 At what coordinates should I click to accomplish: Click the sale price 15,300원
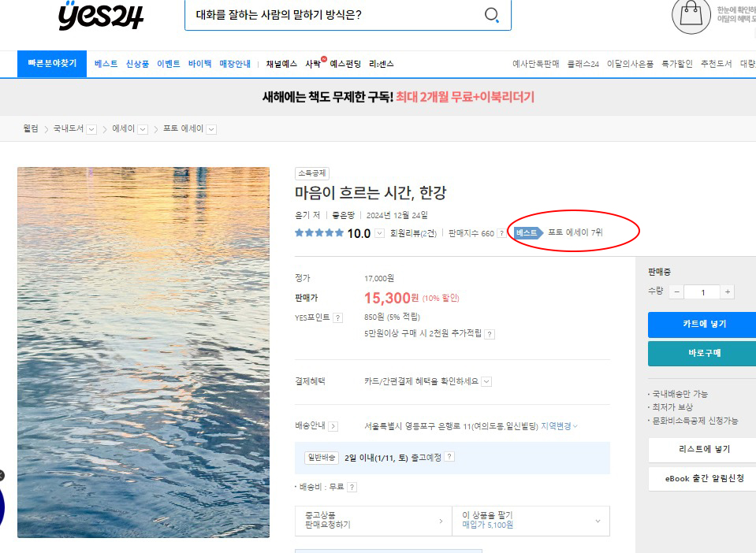click(391, 299)
